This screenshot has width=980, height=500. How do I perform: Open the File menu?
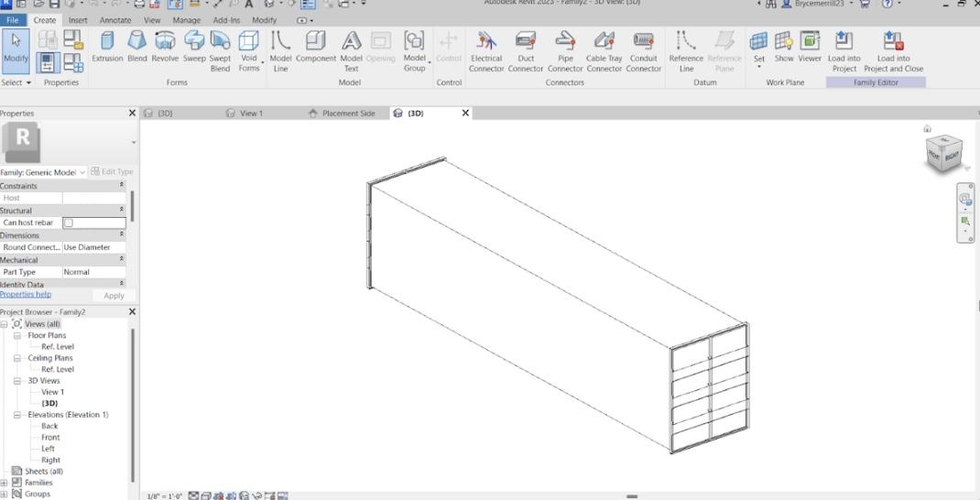[13, 20]
